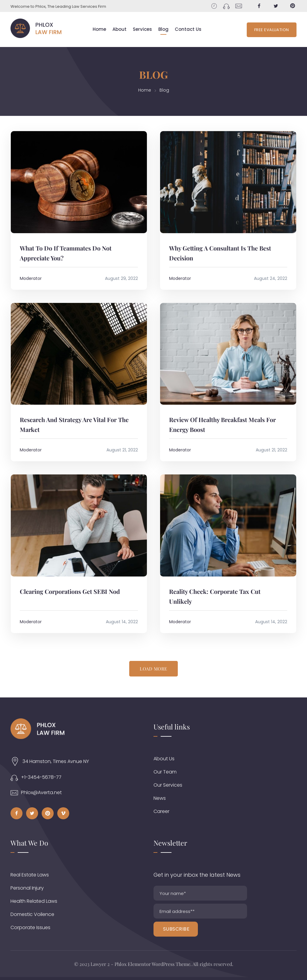
Task: Open footer Vimeo social icon
Action: pos(63,813)
